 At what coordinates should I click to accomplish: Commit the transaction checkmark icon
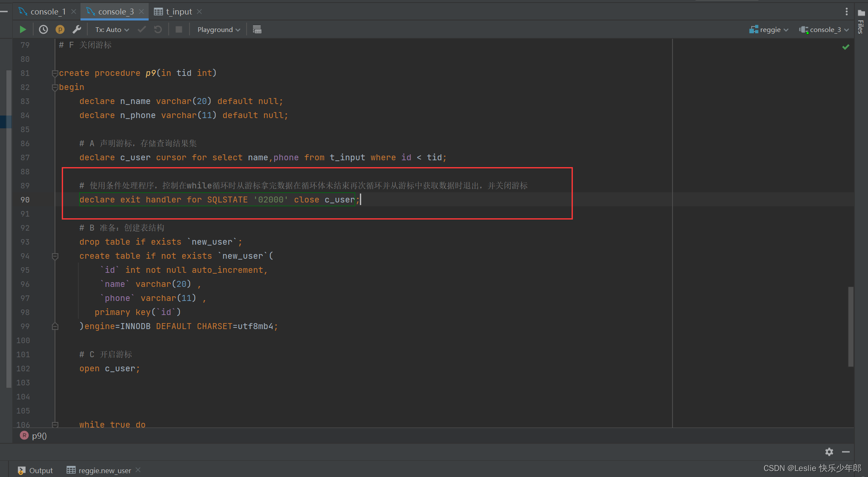(142, 29)
